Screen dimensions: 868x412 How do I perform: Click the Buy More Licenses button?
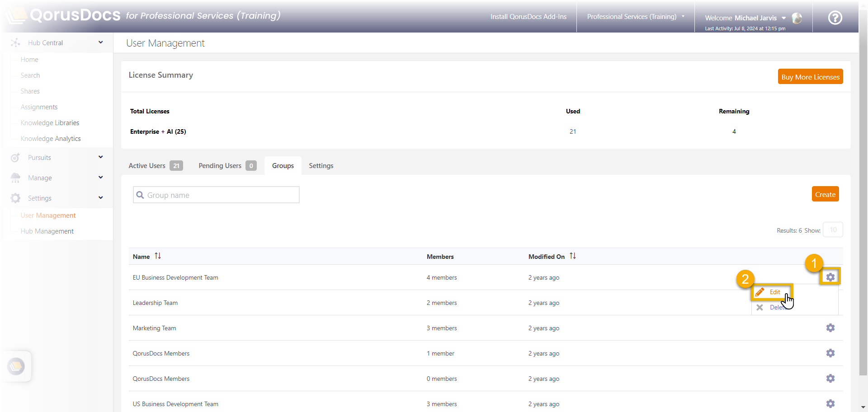(x=810, y=77)
